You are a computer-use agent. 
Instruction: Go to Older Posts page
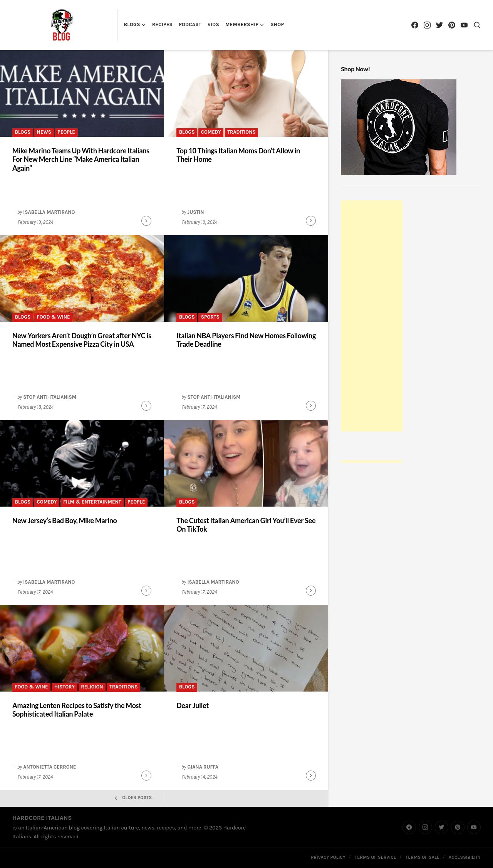coord(133,797)
